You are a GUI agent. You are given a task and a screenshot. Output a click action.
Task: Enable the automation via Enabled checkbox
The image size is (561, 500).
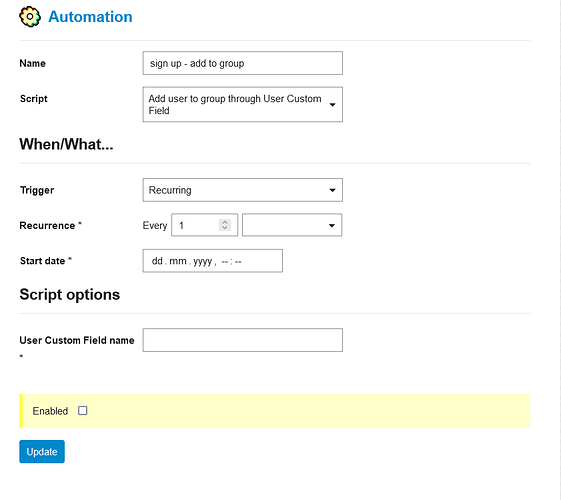[x=83, y=411]
